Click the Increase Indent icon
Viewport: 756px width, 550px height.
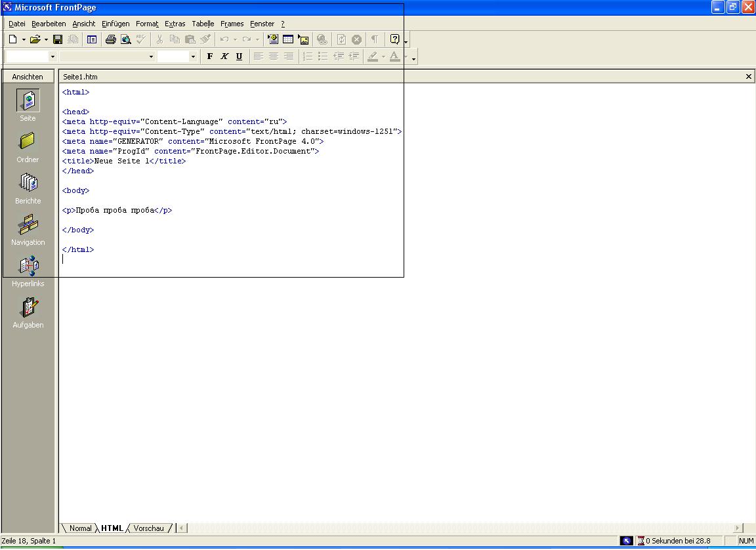[354, 56]
